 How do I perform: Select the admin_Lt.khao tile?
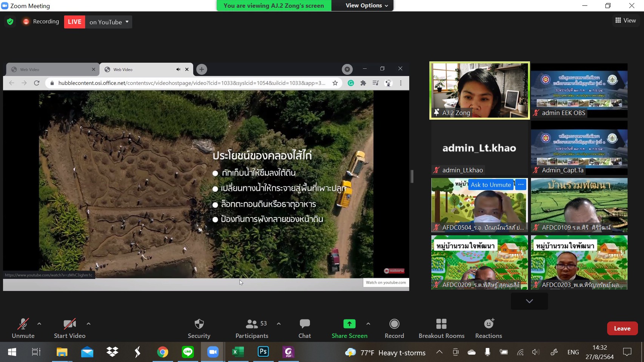coord(479,148)
